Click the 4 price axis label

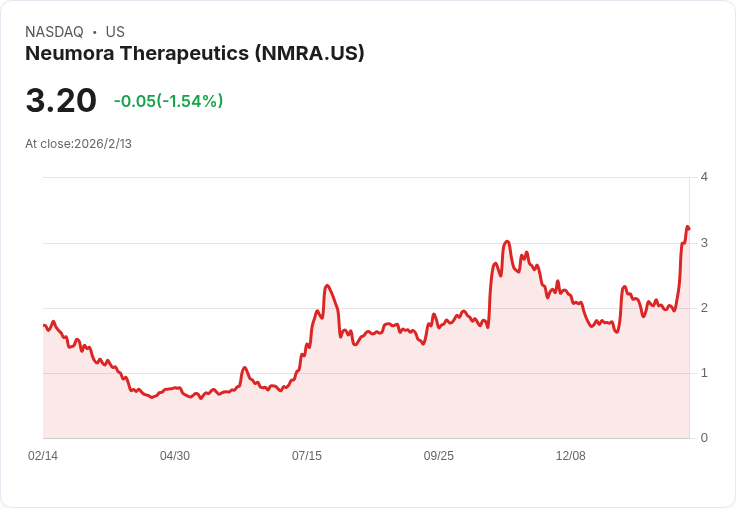tap(704, 177)
